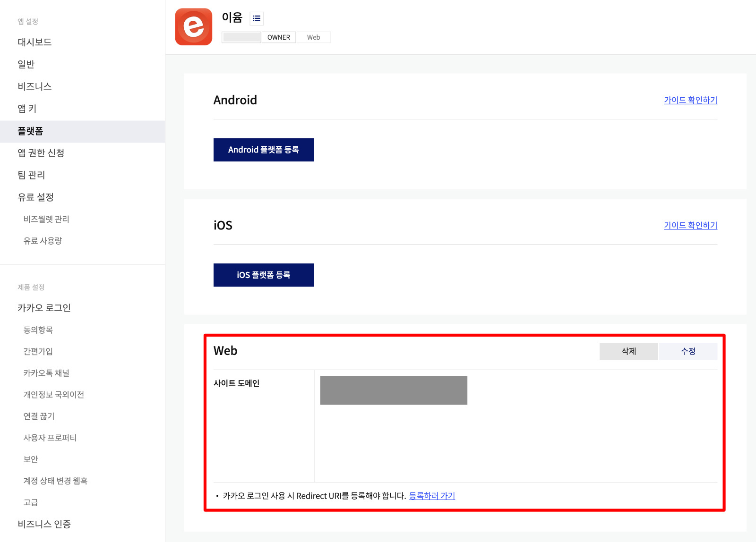Screen dimensions: 756x542
Task: Open 앱 키 settings page
Action: pyautogui.click(x=27, y=109)
